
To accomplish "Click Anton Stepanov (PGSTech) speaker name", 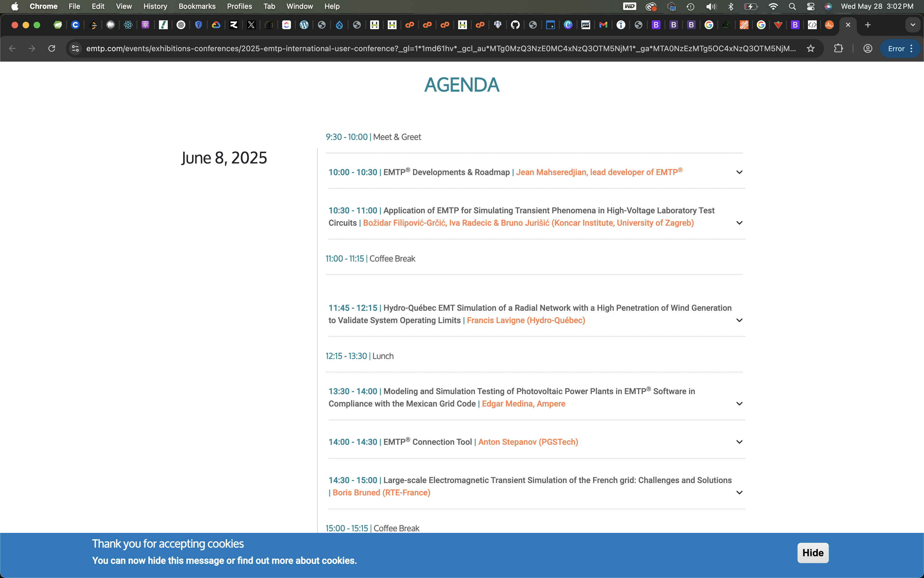I will [x=528, y=442].
